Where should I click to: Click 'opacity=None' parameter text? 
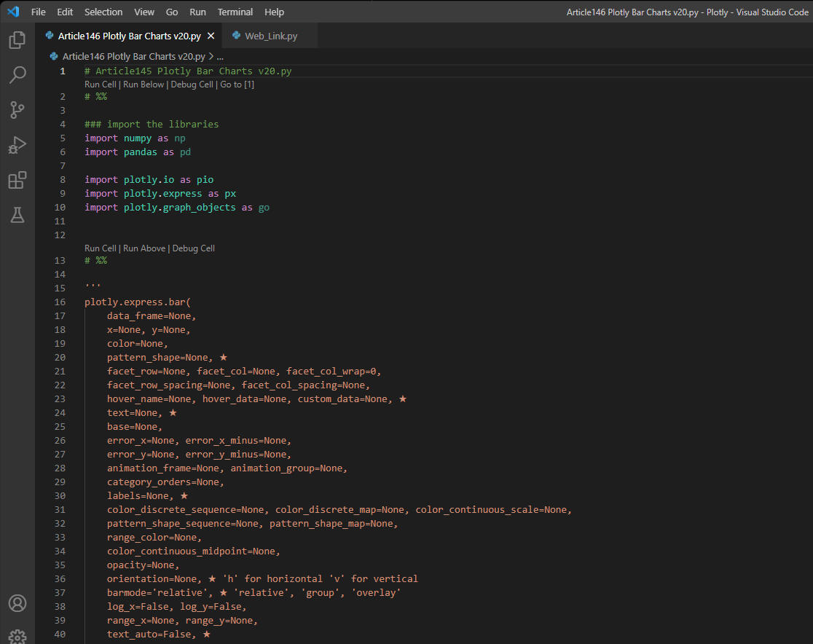pos(141,565)
